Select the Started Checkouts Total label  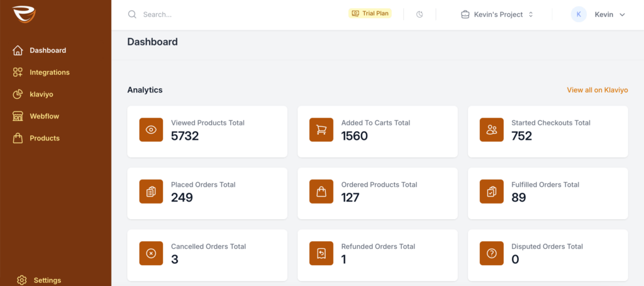pyautogui.click(x=551, y=123)
